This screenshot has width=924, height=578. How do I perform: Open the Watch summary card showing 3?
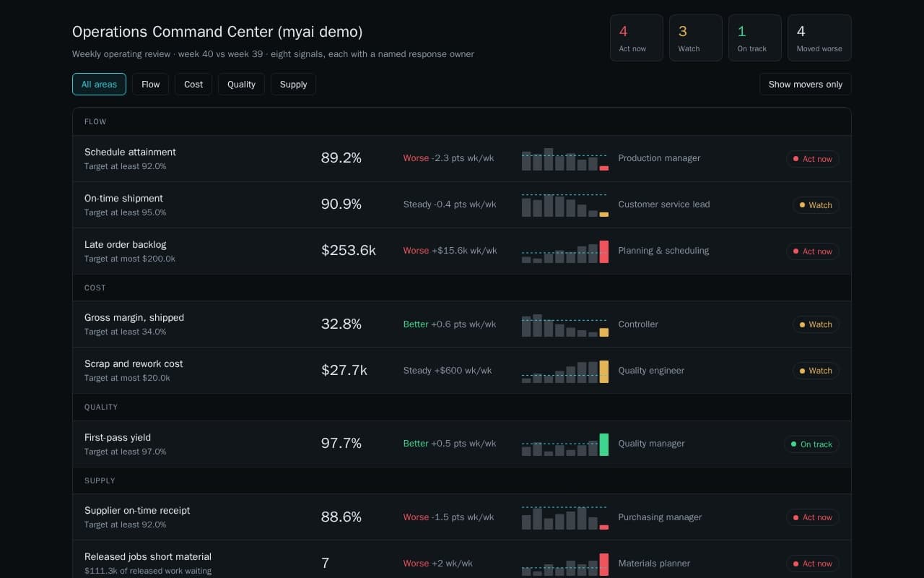point(695,38)
